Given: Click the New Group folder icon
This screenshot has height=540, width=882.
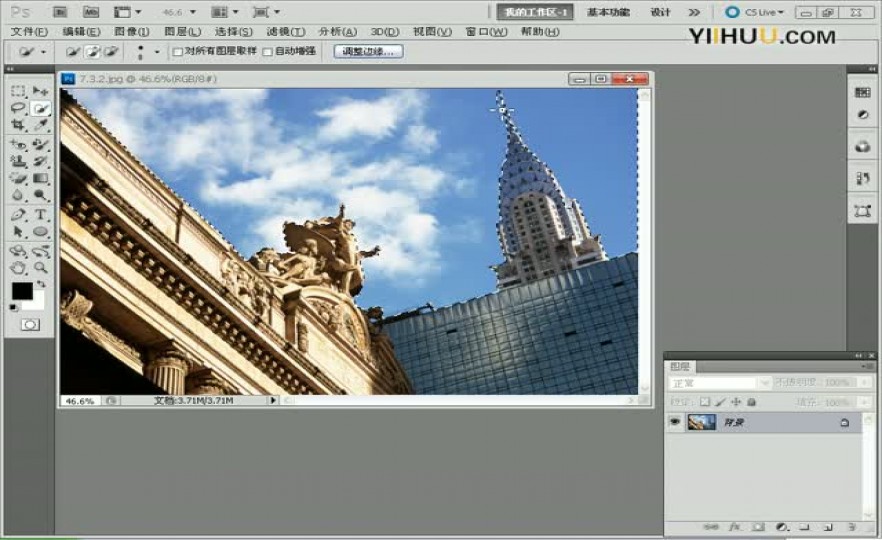Looking at the screenshot, I should click(805, 527).
